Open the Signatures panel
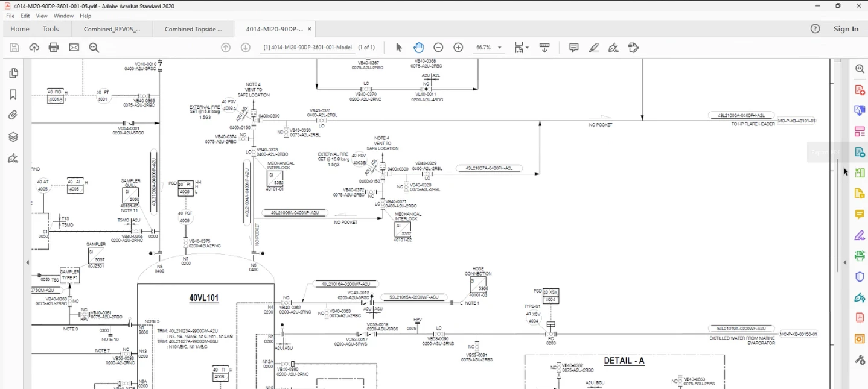 [x=13, y=158]
